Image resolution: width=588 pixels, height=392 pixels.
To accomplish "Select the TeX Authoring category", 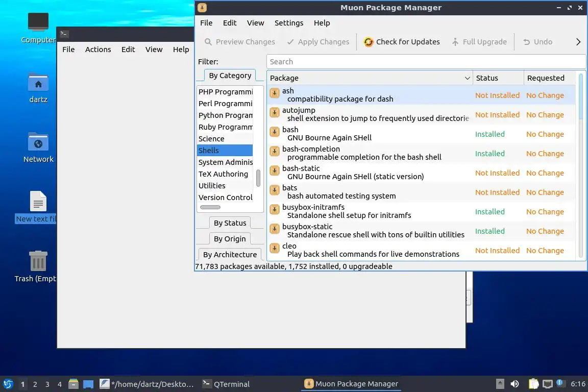I will (x=225, y=174).
